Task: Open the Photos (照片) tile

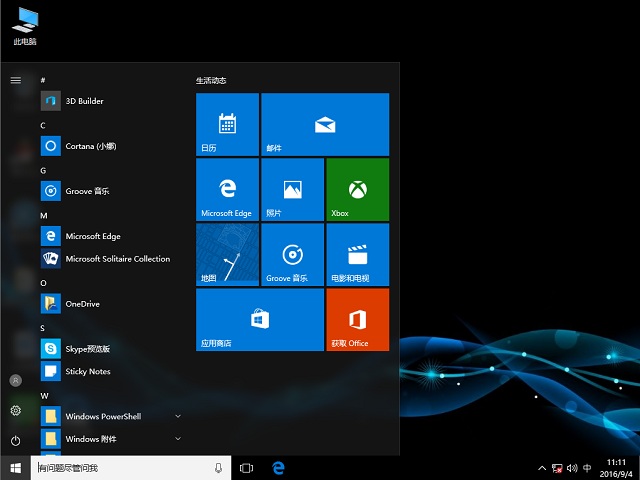Action: [292, 189]
